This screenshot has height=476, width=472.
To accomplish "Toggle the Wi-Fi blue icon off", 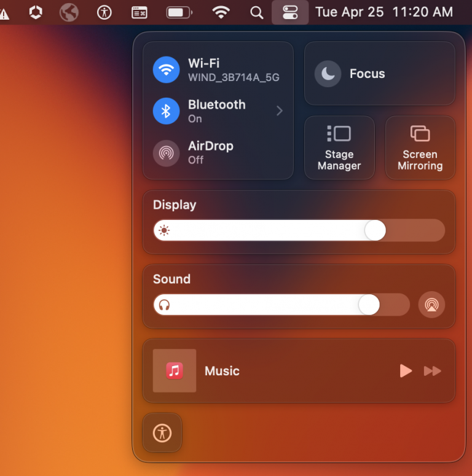I will (166, 70).
